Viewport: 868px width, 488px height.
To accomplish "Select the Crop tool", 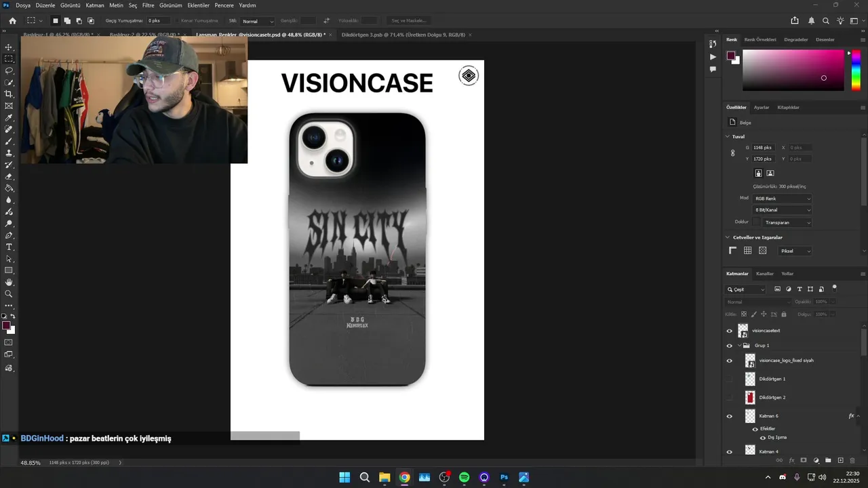I will coord(9,94).
